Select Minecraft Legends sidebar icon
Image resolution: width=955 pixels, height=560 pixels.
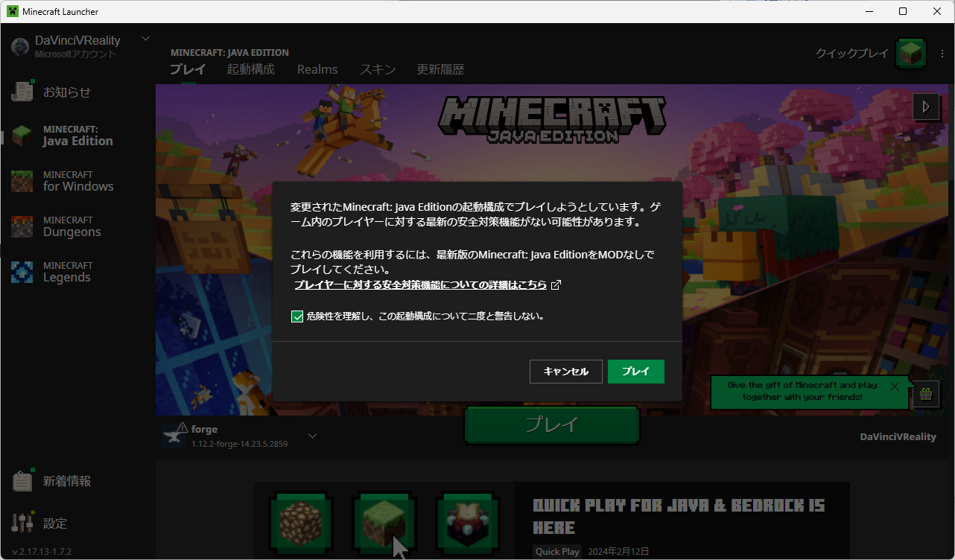pos(22,272)
